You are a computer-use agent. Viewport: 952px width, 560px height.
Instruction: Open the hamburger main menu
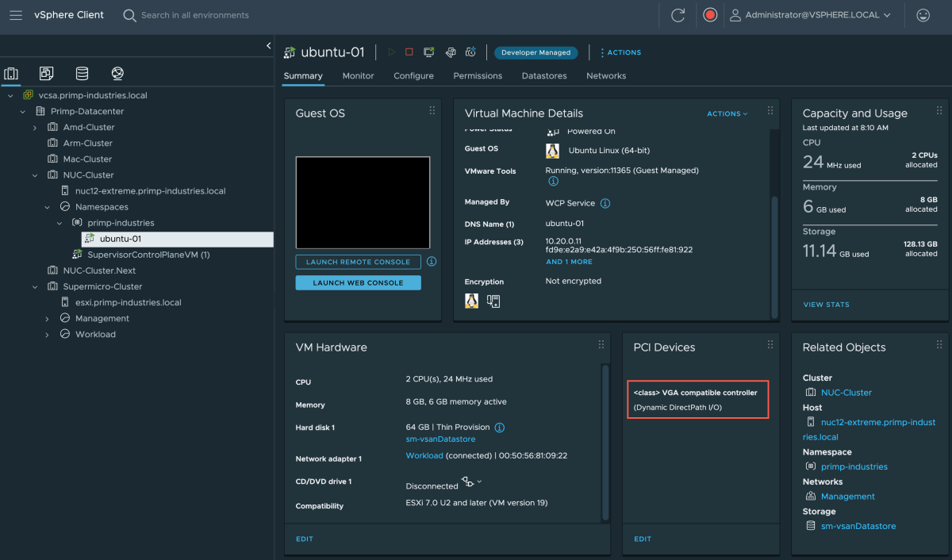click(16, 15)
